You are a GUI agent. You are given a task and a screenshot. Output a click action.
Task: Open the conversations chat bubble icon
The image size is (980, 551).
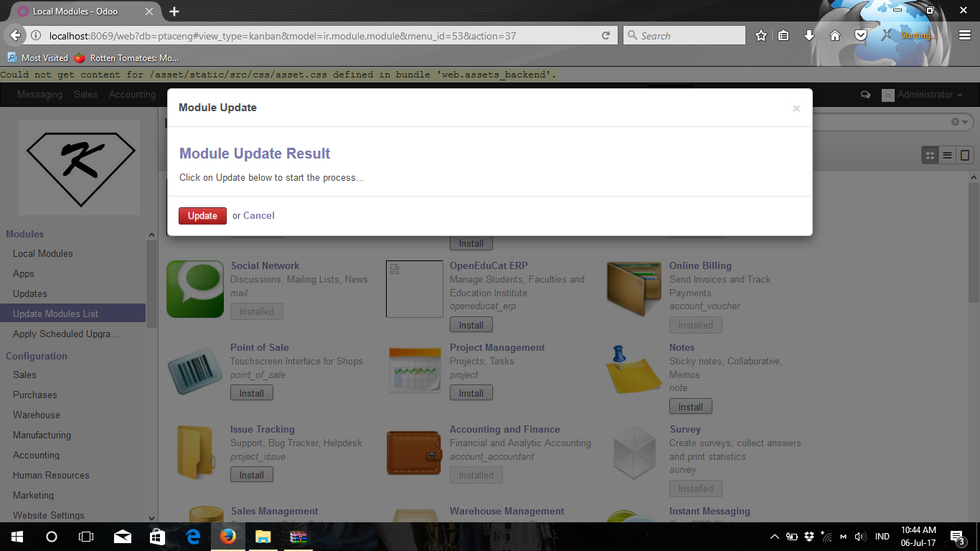tap(865, 95)
